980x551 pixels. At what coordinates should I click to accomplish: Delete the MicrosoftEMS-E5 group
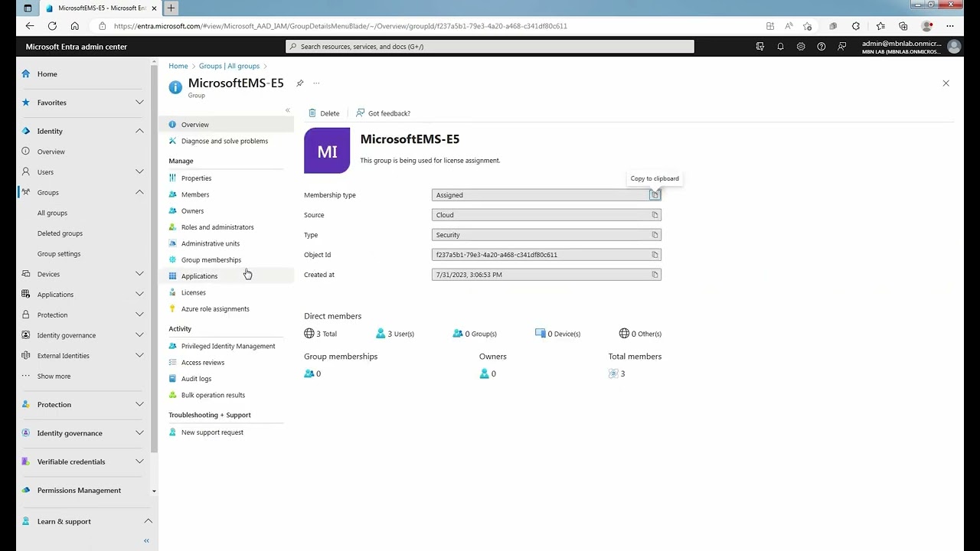pos(324,113)
